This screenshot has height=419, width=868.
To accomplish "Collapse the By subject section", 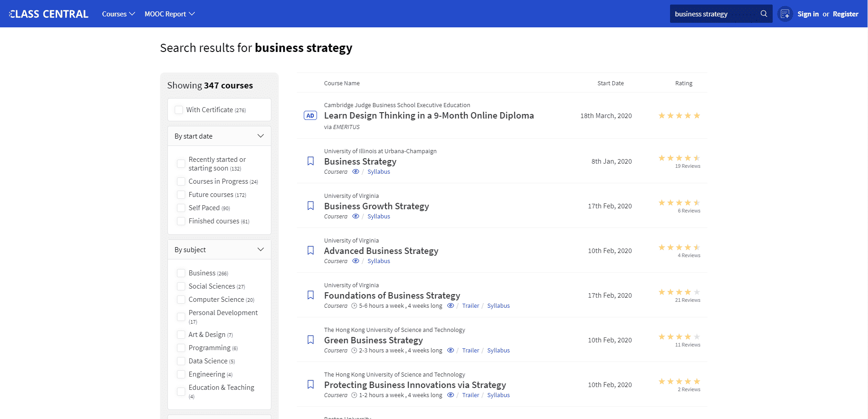I will click(219, 250).
